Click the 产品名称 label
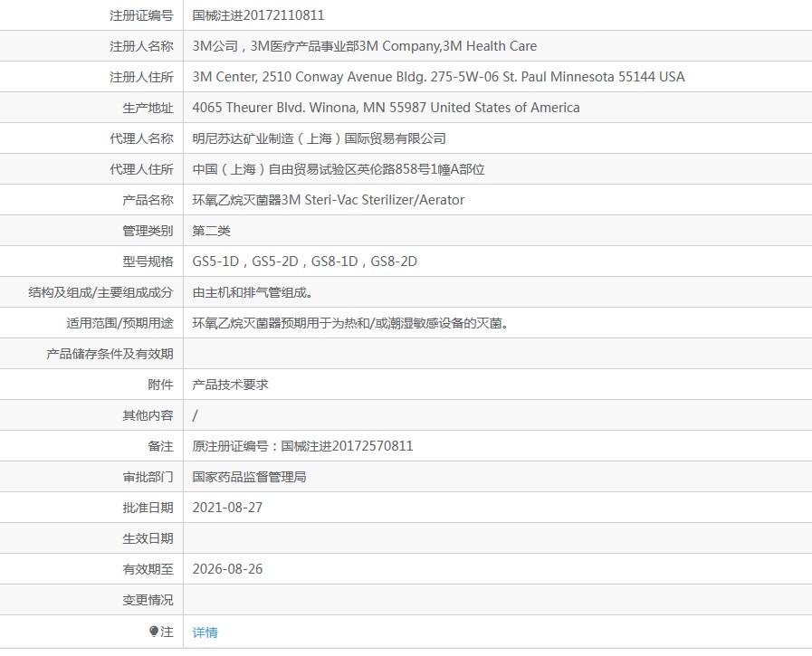The height and width of the screenshot is (656, 812). pos(148,200)
